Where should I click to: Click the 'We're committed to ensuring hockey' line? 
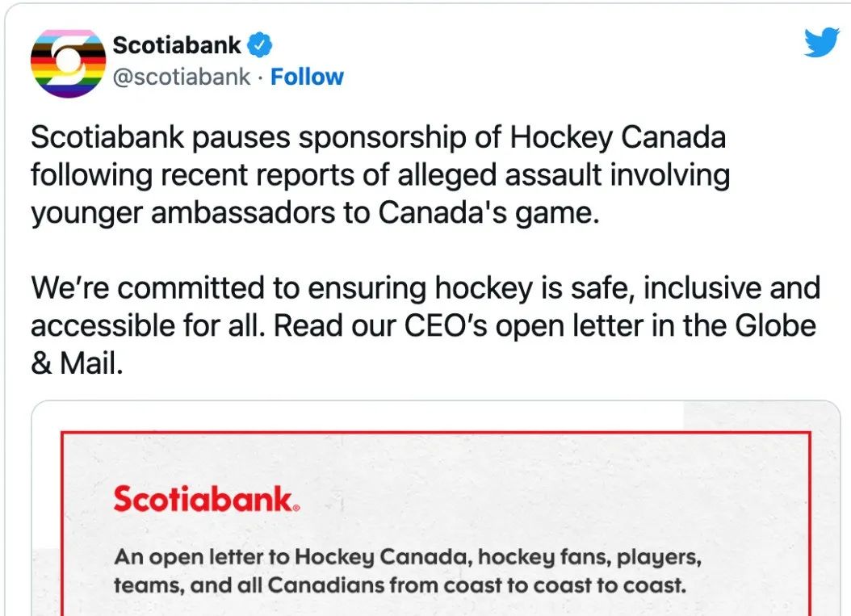coord(425,287)
